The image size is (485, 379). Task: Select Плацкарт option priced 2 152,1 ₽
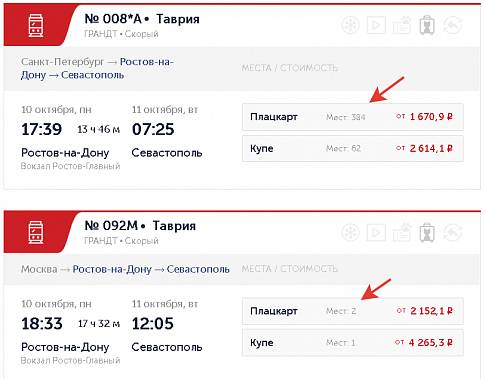point(353,311)
